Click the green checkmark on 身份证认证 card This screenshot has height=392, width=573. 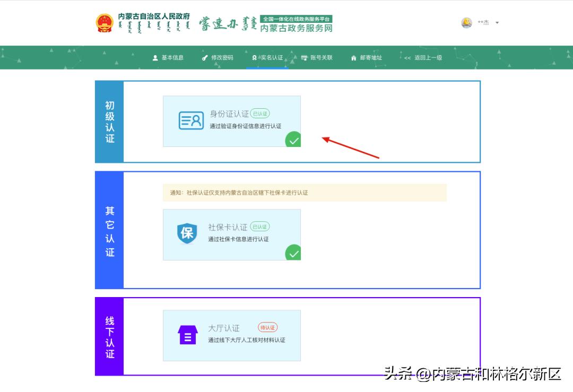294,139
